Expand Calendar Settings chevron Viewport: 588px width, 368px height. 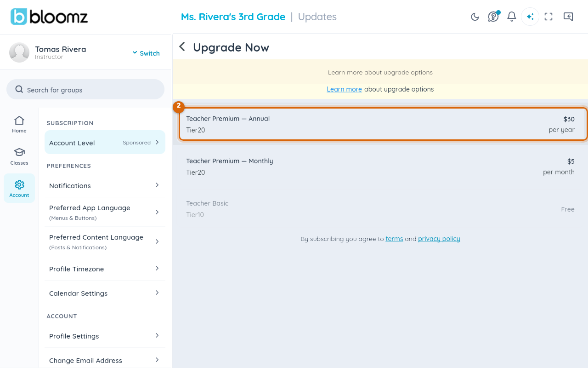tap(157, 293)
